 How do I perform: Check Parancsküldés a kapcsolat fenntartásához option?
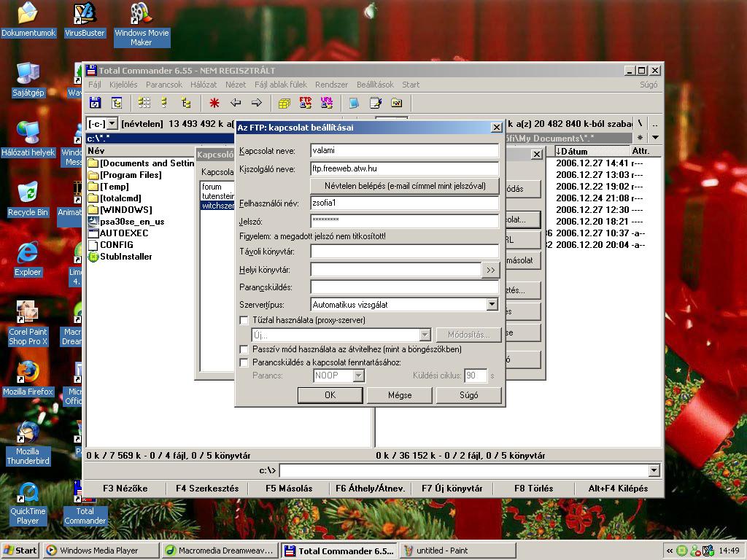pos(244,362)
